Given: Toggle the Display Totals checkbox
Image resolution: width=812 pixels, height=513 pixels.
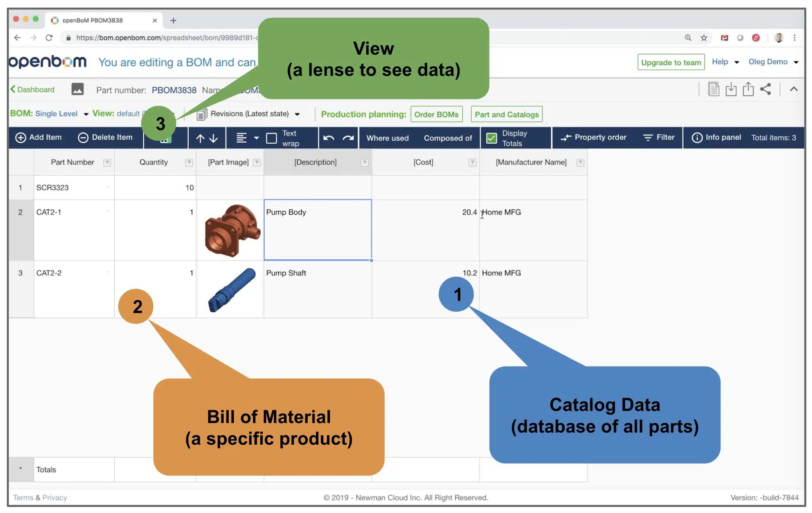Looking at the screenshot, I should 491,138.
